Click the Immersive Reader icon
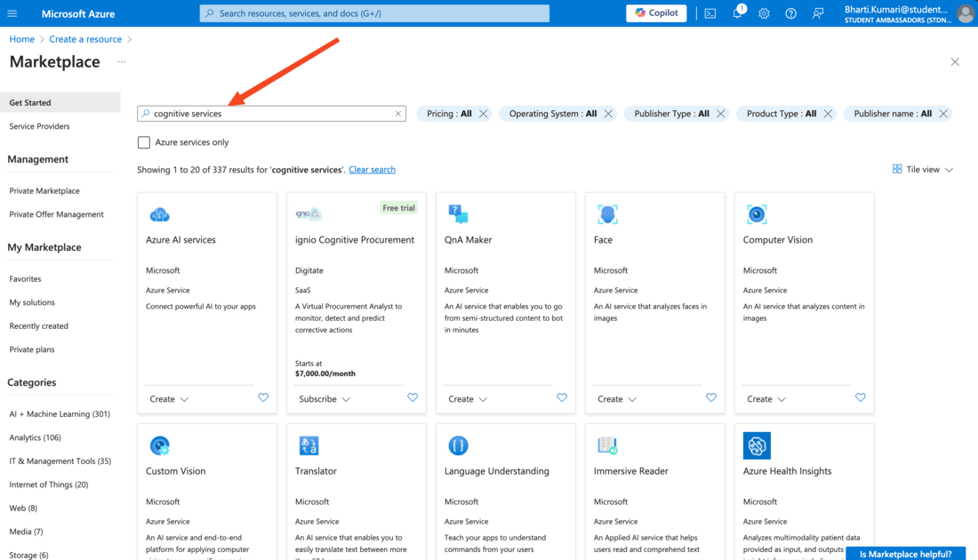This screenshot has width=978, height=560. click(607, 445)
